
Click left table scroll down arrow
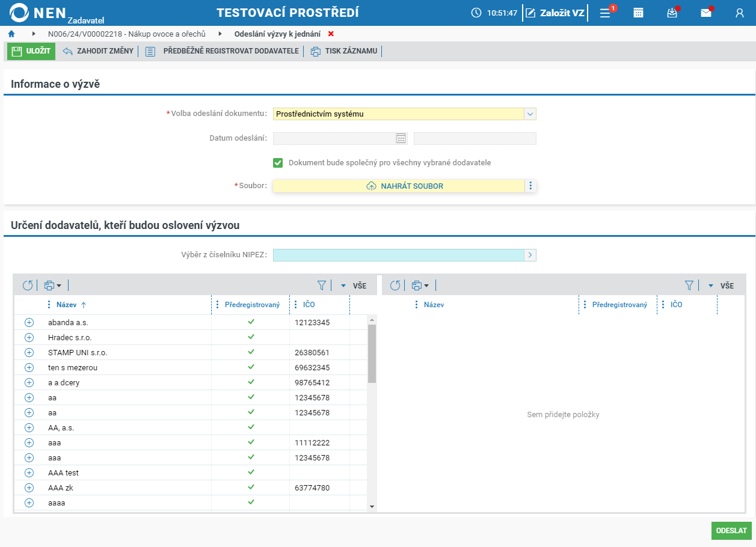372,507
